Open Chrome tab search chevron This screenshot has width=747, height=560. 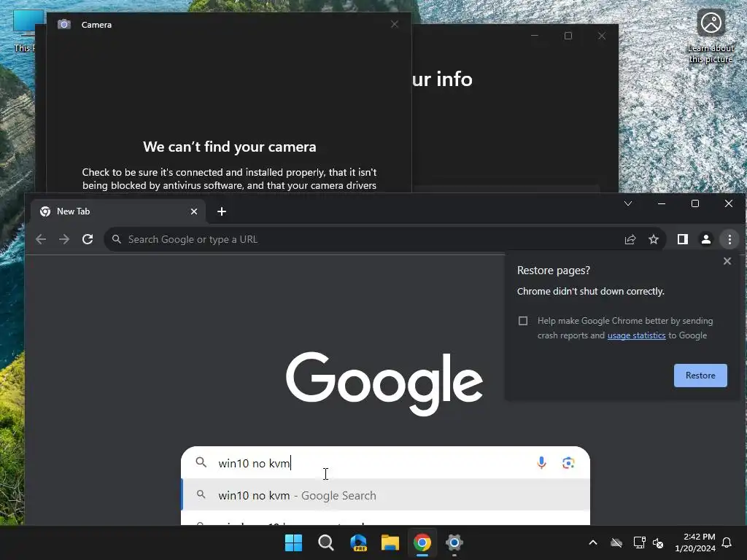628,204
